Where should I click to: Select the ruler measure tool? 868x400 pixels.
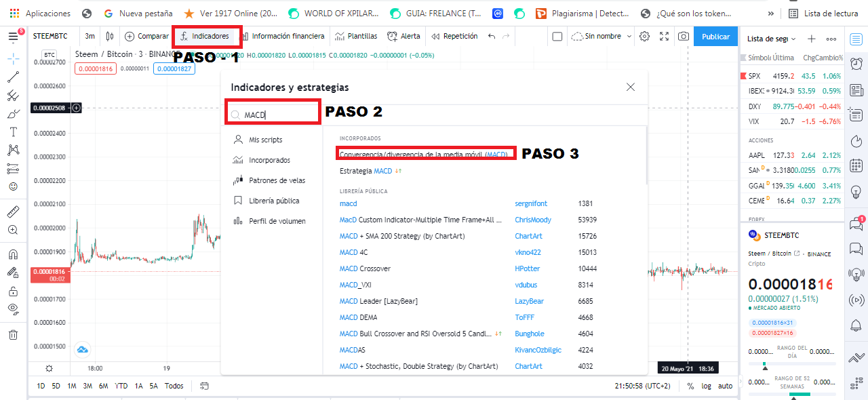click(13, 212)
